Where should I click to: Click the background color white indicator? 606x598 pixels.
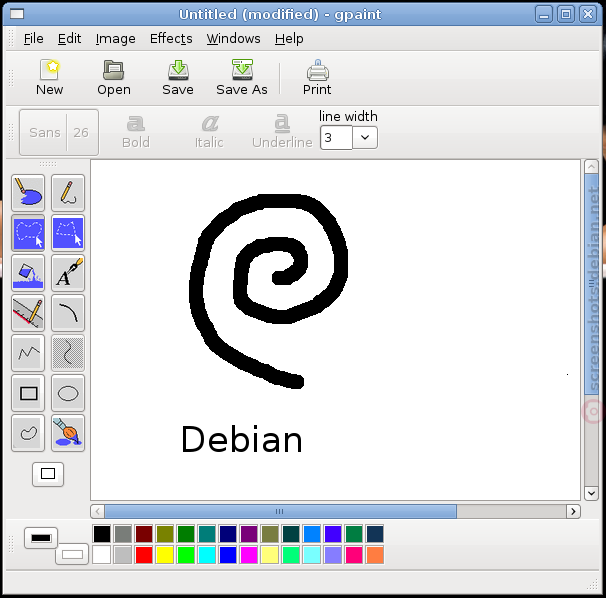[72, 554]
